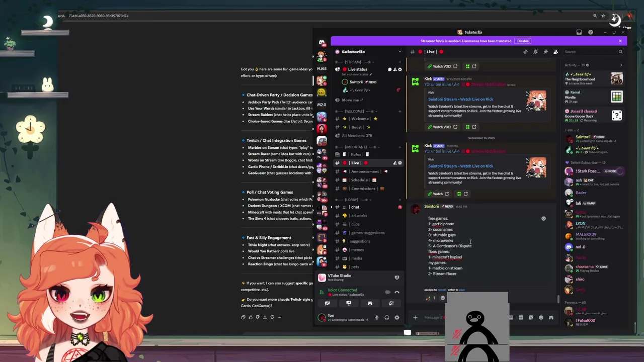Click VTube Studio share screen icon
The image size is (644, 362).
pos(396,277)
